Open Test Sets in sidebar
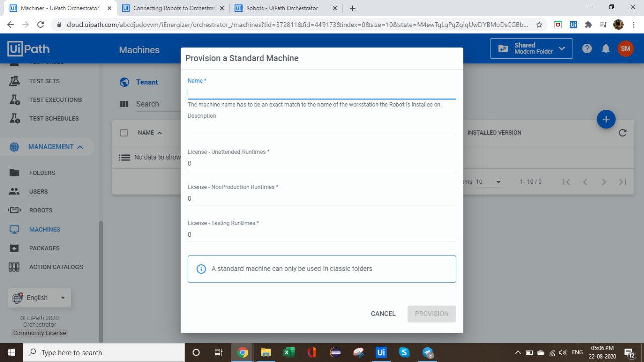 [44, 81]
